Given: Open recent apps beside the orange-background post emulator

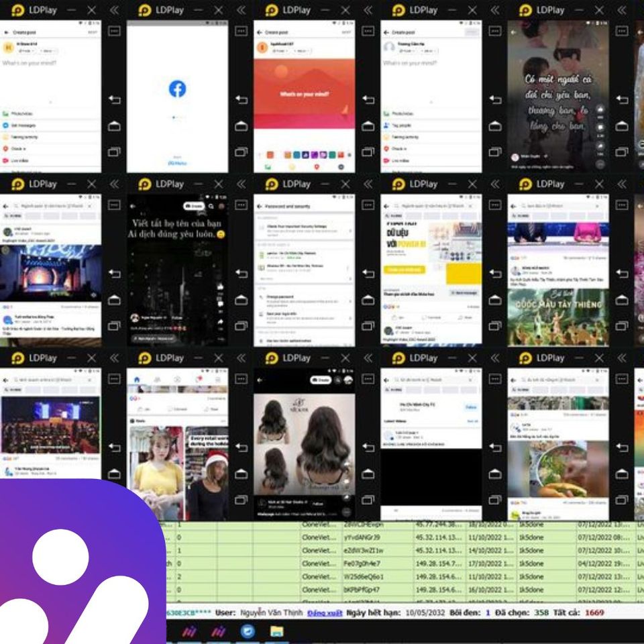Looking at the screenshot, I should [x=368, y=152].
